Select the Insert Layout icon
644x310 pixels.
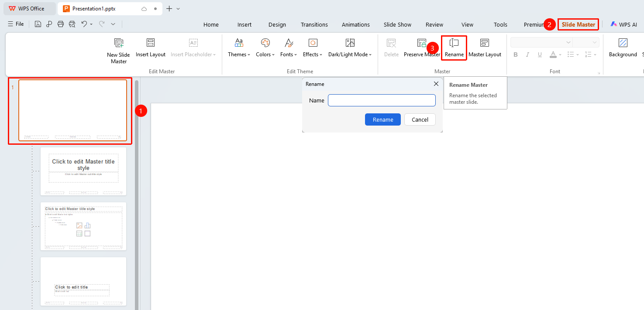[x=151, y=43]
